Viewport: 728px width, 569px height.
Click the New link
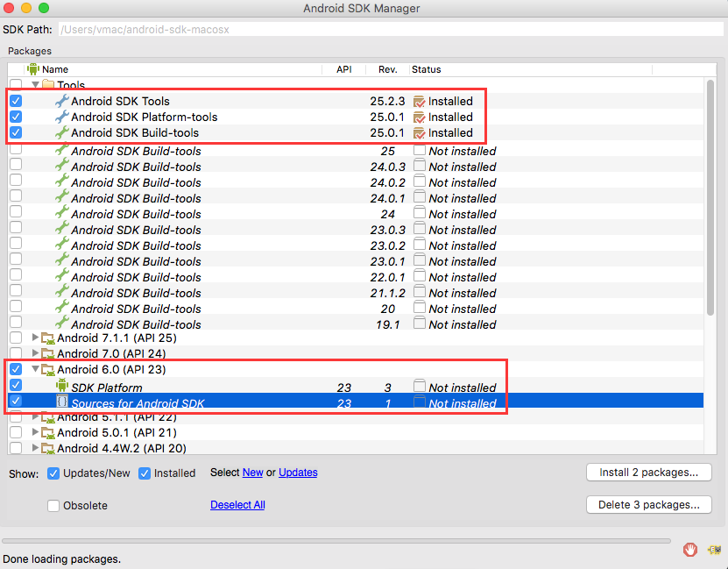(252, 473)
